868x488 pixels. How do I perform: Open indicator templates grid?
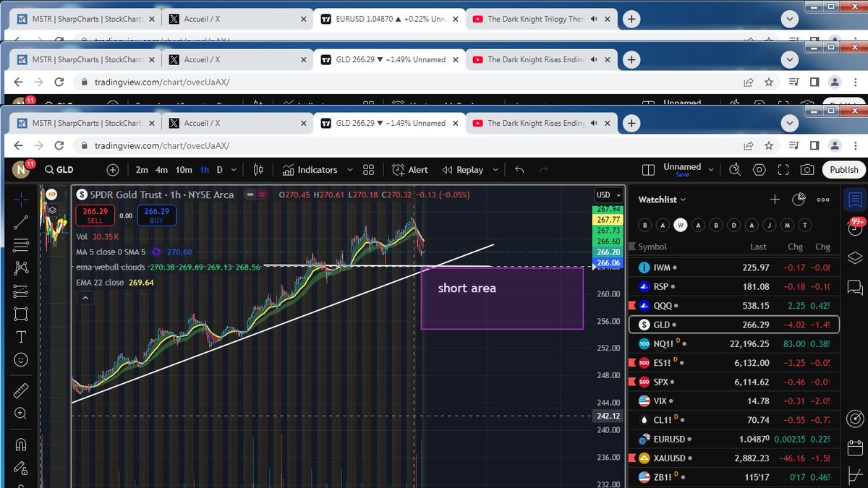(368, 170)
